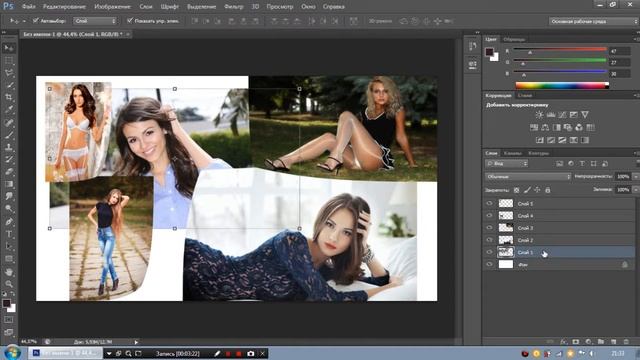Click the Windows Start button
640x360 pixels.
pos(12,353)
